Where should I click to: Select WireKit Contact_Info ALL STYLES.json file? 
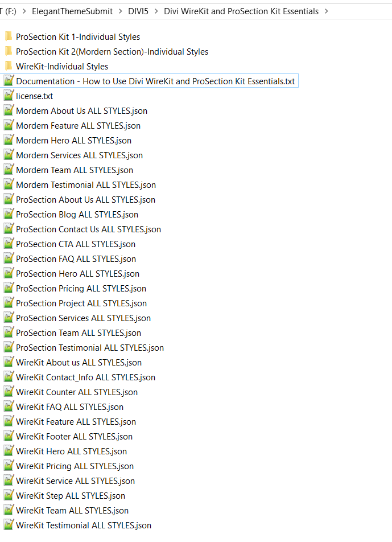click(x=86, y=377)
